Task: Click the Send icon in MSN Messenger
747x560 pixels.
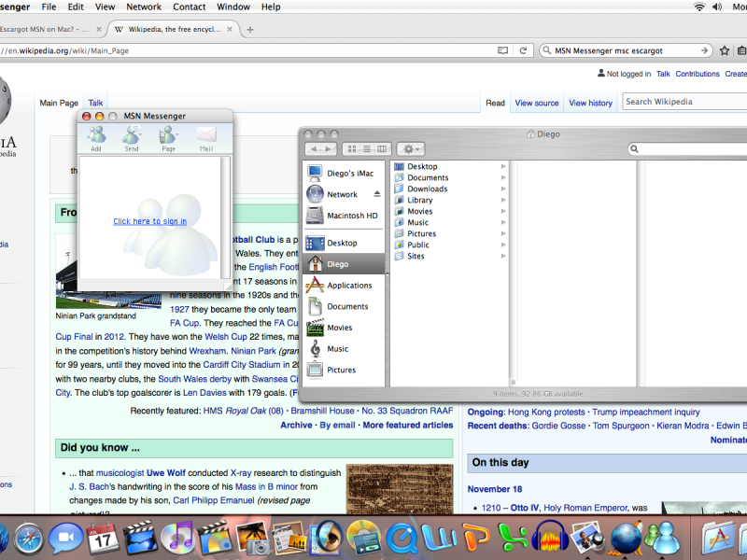Action: click(x=132, y=137)
